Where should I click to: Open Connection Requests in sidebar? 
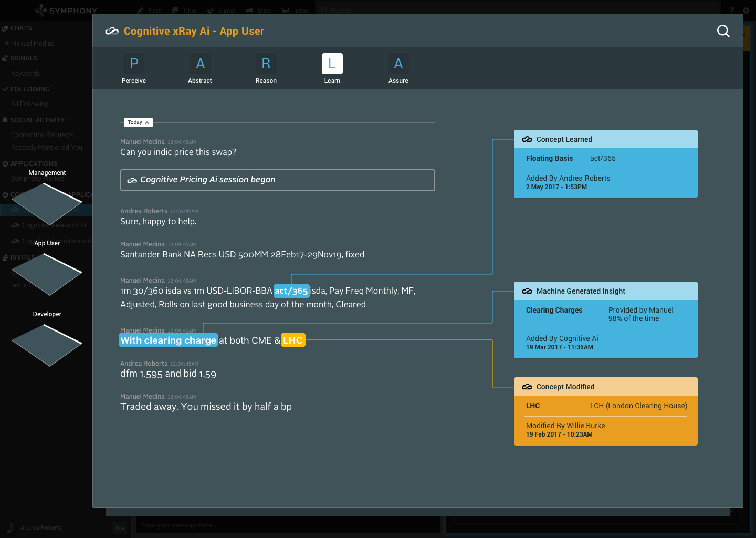point(42,135)
